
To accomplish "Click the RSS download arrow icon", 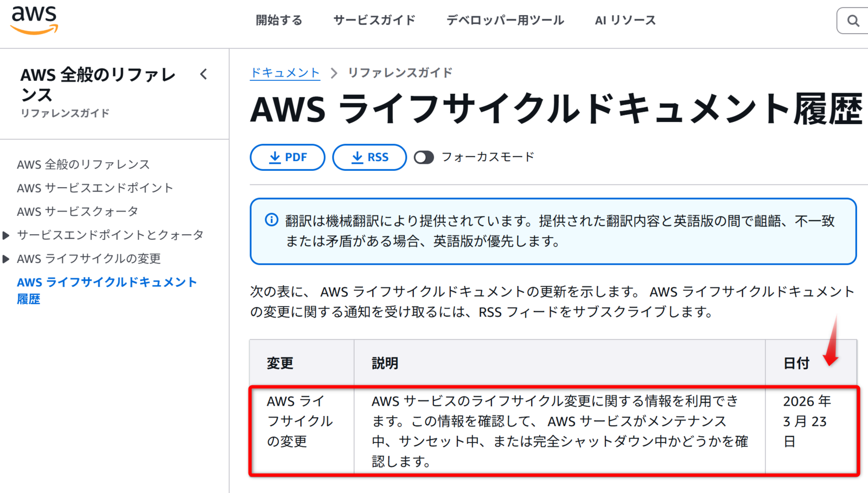I will click(x=357, y=157).
